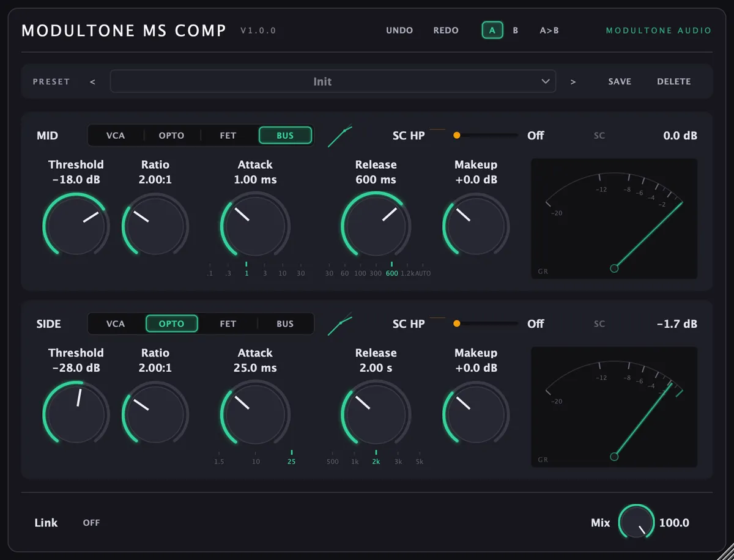This screenshot has height=560, width=734.
Task: Select BUS mode for SIDE
Action: [285, 324]
